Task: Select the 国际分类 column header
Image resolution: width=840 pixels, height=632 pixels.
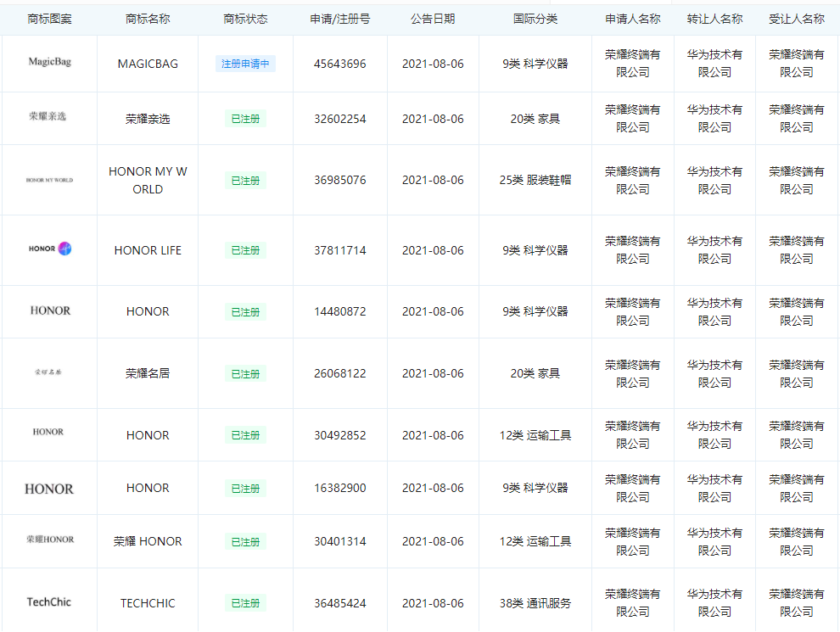Action: point(535,20)
